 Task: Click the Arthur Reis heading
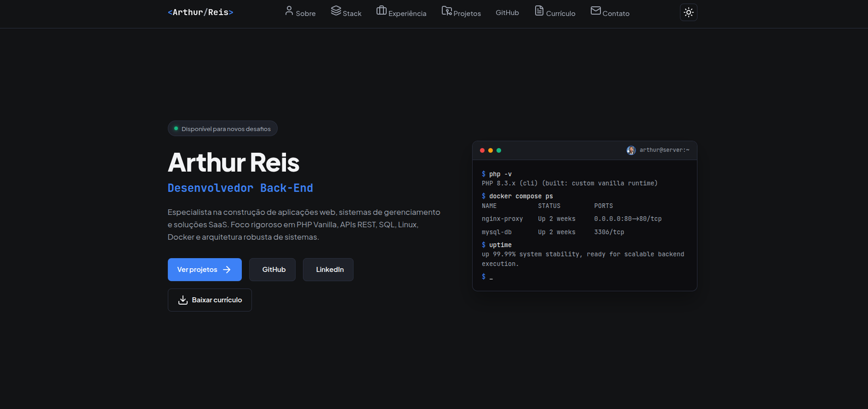point(233,162)
